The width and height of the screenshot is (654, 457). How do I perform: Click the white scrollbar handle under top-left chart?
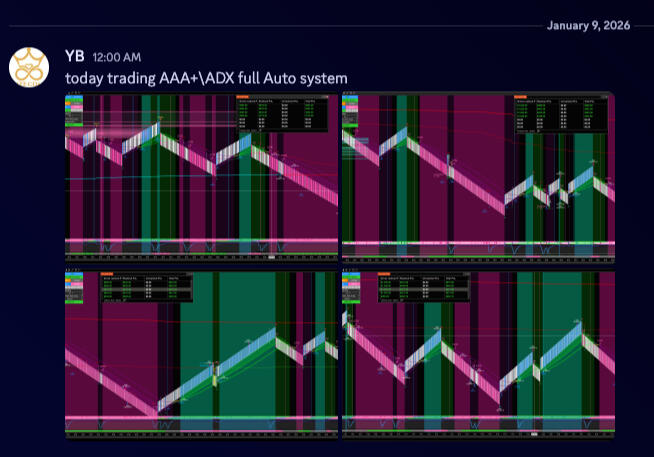[x=270, y=258]
